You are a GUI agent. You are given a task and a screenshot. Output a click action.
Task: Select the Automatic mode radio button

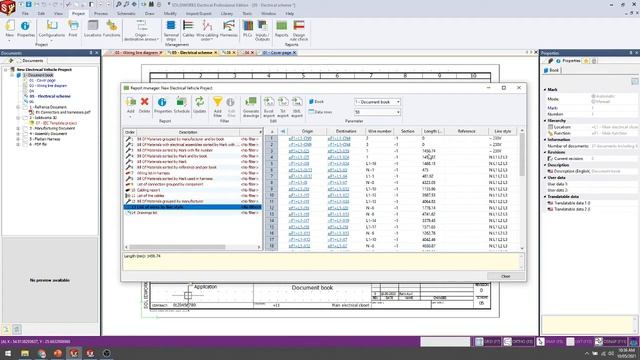593,96
